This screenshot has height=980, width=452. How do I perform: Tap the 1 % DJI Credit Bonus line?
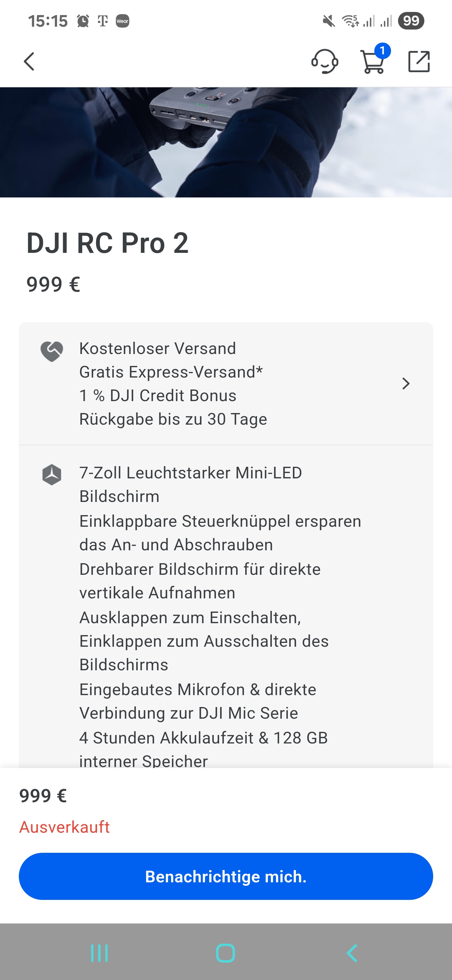(x=158, y=396)
